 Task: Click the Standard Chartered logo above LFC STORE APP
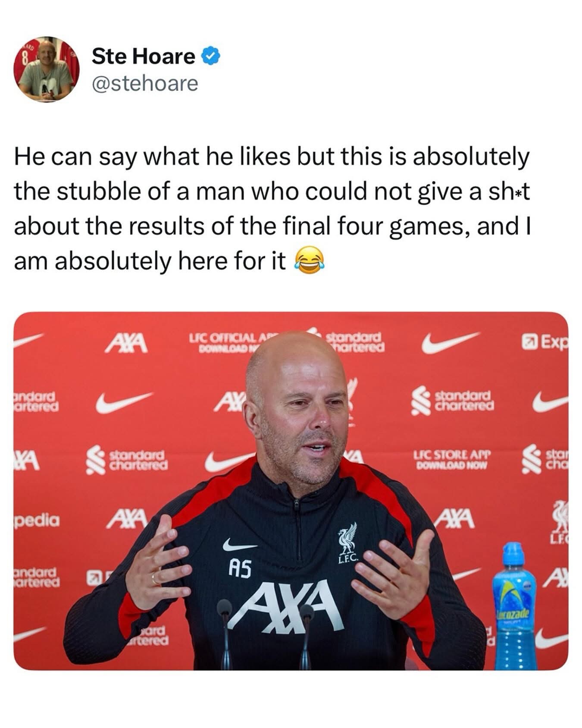point(452,401)
